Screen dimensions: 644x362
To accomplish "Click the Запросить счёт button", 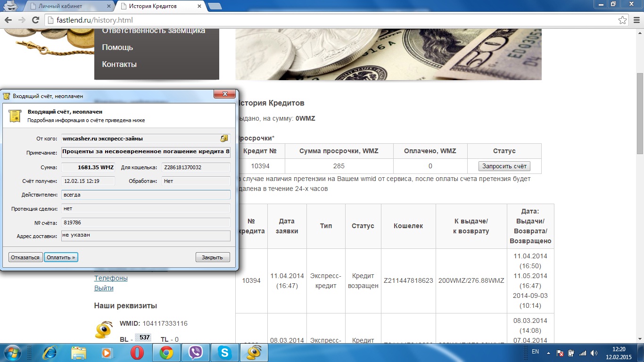I will 504,166.
